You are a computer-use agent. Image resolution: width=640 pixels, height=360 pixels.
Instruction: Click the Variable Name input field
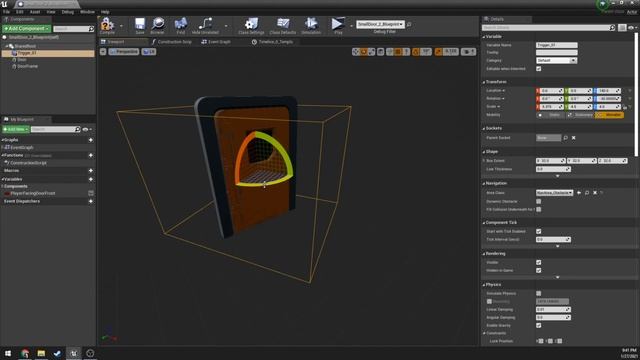(556, 45)
